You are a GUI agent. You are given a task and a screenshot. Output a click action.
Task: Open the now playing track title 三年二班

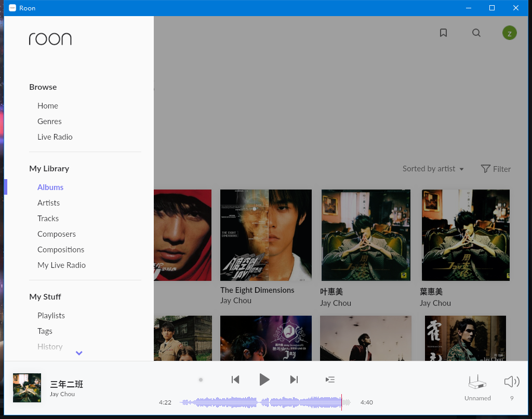(66, 384)
